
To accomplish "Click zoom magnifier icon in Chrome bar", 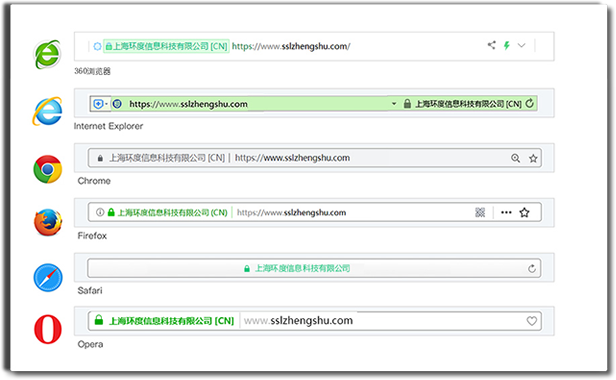I will [515, 158].
